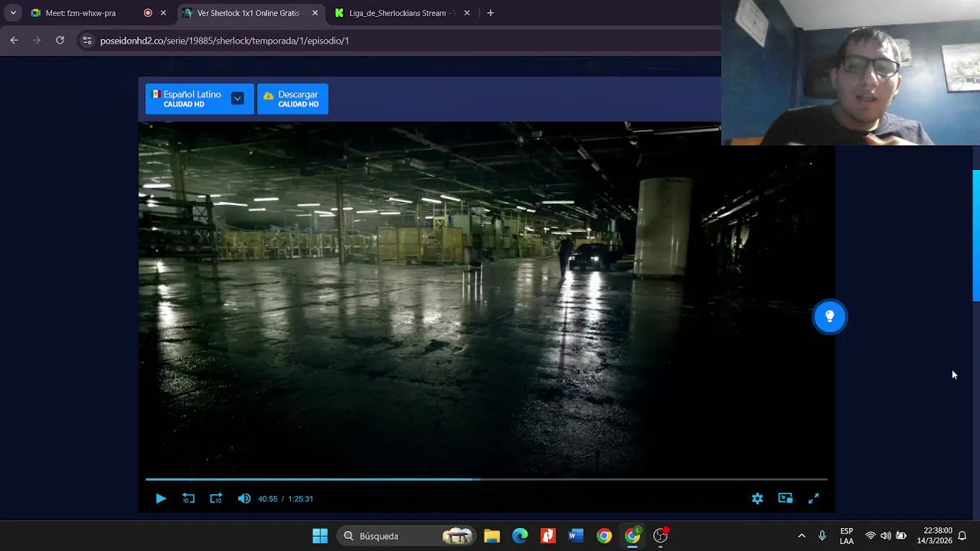The width and height of the screenshot is (980, 551).
Task: Focus the poseidonhd2.co address bar
Action: pyautogui.click(x=224, y=41)
